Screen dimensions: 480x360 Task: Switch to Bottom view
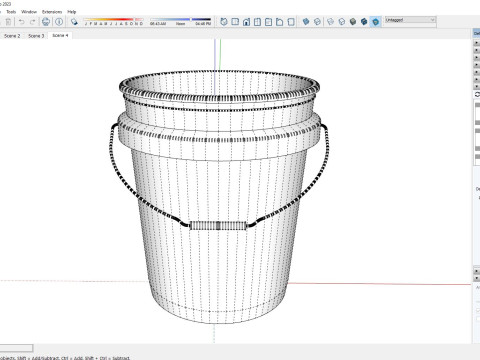291,22
